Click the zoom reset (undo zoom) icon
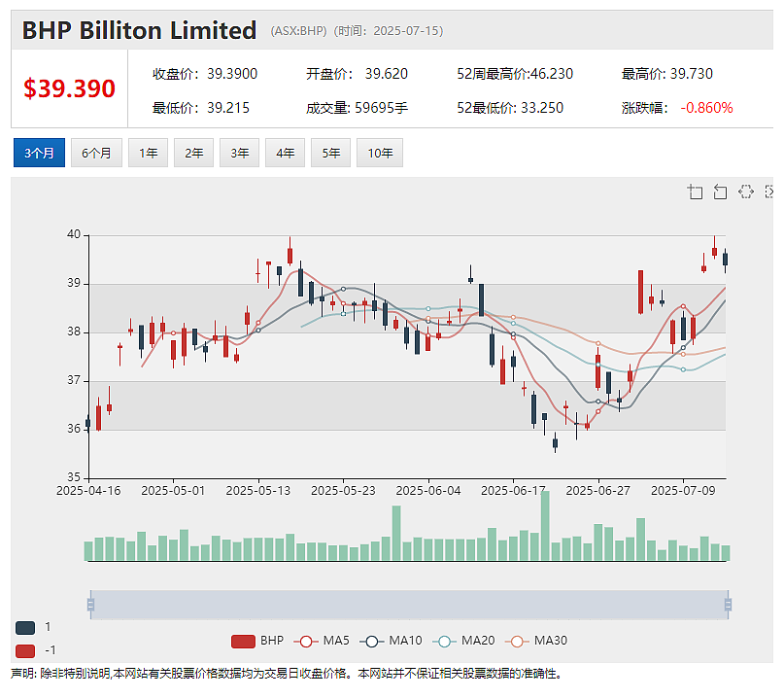The height and width of the screenshot is (698, 784). [x=720, y=192]
